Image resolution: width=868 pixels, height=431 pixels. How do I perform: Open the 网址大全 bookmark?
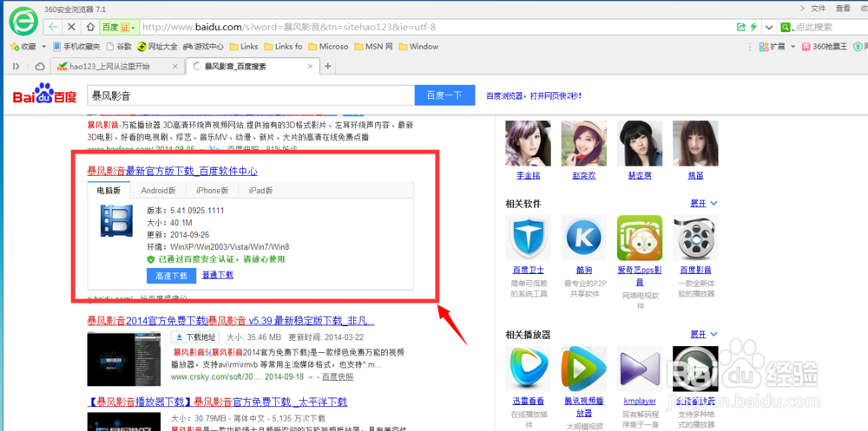[157, 47]
